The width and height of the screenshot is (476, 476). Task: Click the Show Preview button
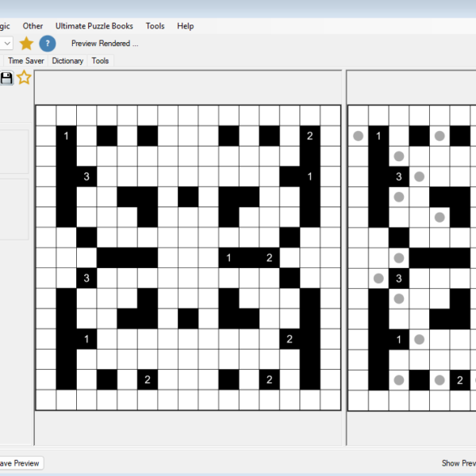459,463
